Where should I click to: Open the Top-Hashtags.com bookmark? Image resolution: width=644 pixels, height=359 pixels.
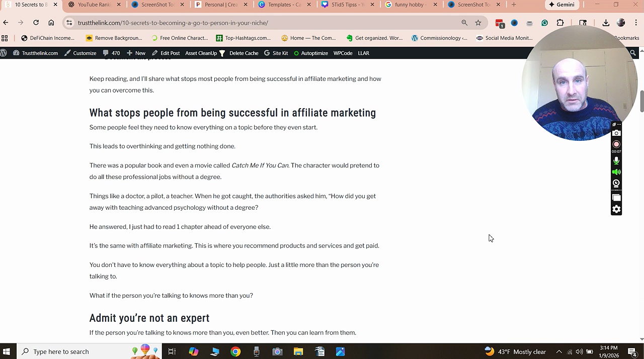(x=244, y=38)
